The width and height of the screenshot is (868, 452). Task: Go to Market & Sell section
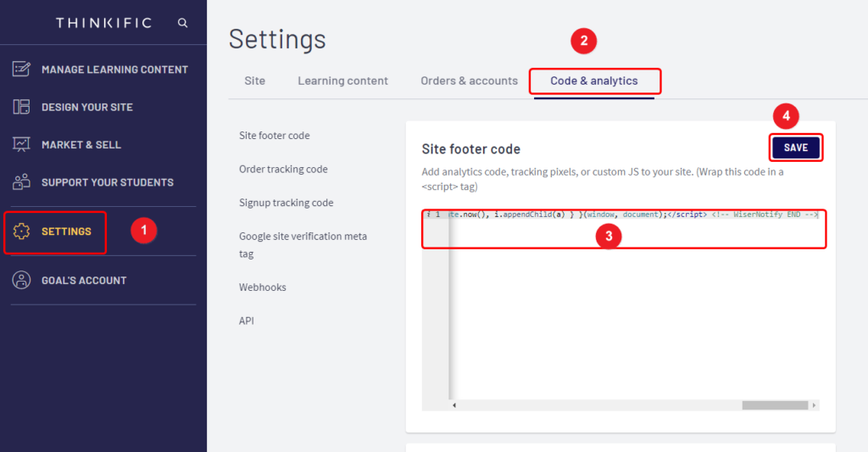(81, 144)
